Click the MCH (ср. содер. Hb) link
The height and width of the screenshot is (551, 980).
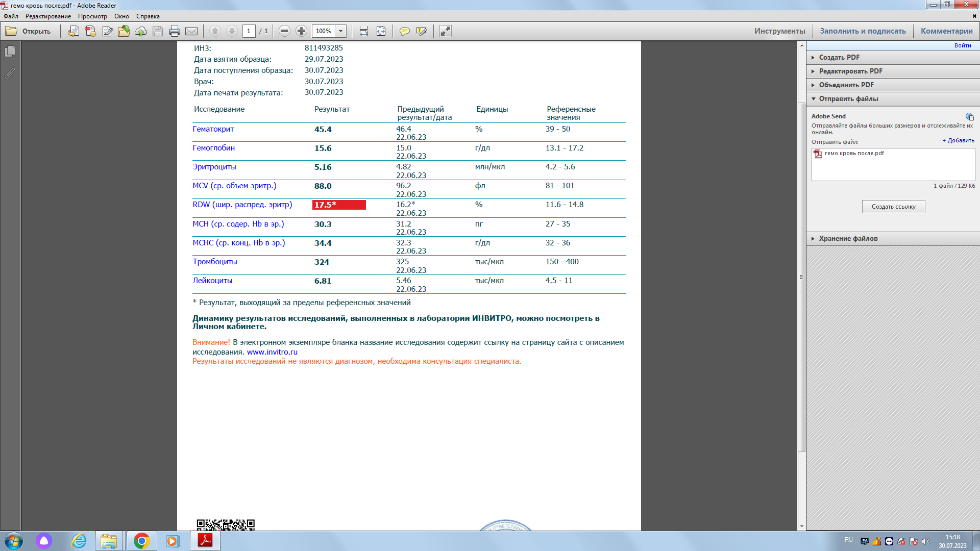[x=238, y=224]
